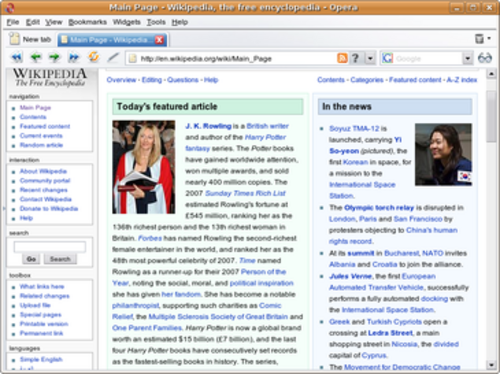Go forward with the green right arrow

pyautogui.click(x=54, y=58)
